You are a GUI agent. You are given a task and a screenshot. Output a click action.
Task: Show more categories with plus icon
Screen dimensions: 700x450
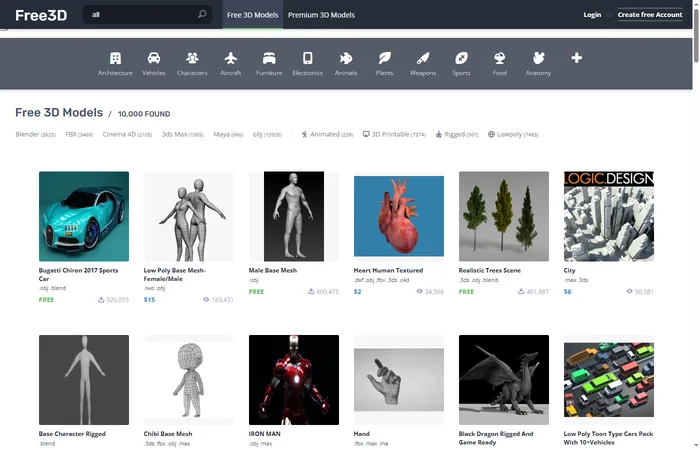(x=576, y=58)
